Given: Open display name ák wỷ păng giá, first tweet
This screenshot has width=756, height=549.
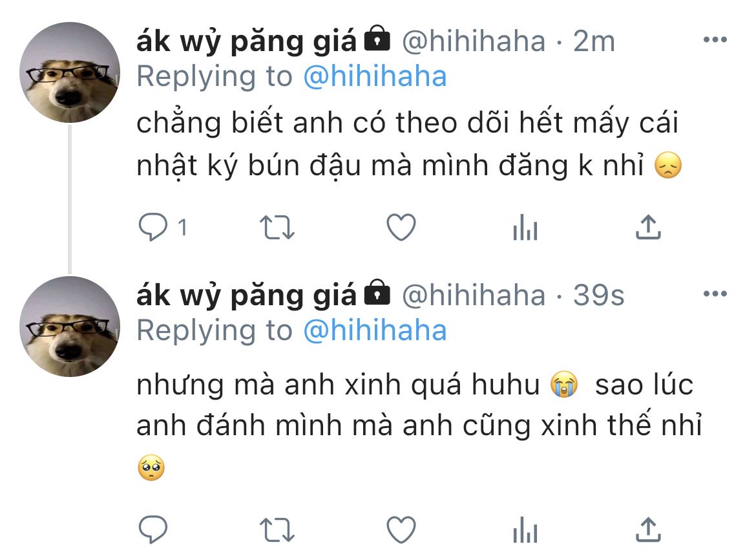Looking at the screenshot, I should click(x=246, y=41).
